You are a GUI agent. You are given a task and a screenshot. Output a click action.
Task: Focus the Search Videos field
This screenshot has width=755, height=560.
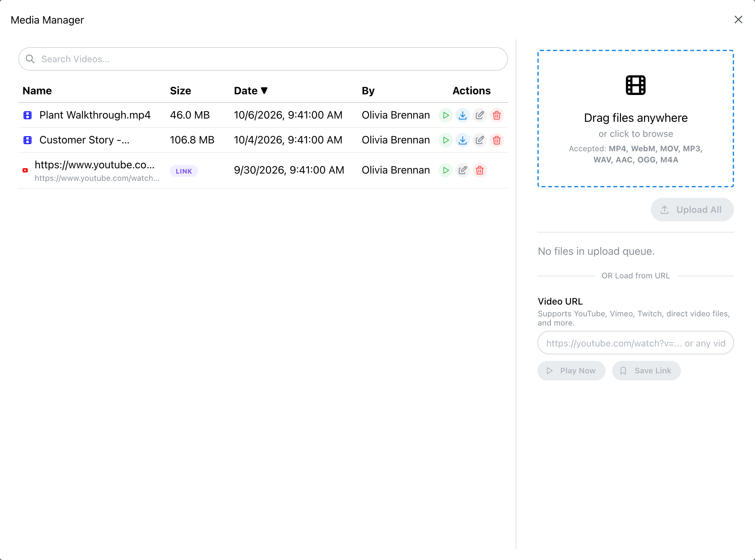263,59
